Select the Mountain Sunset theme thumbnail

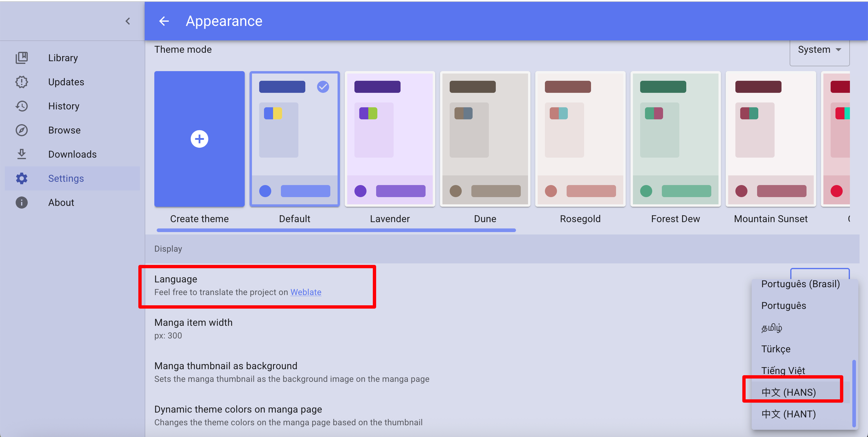pos(771,139)
